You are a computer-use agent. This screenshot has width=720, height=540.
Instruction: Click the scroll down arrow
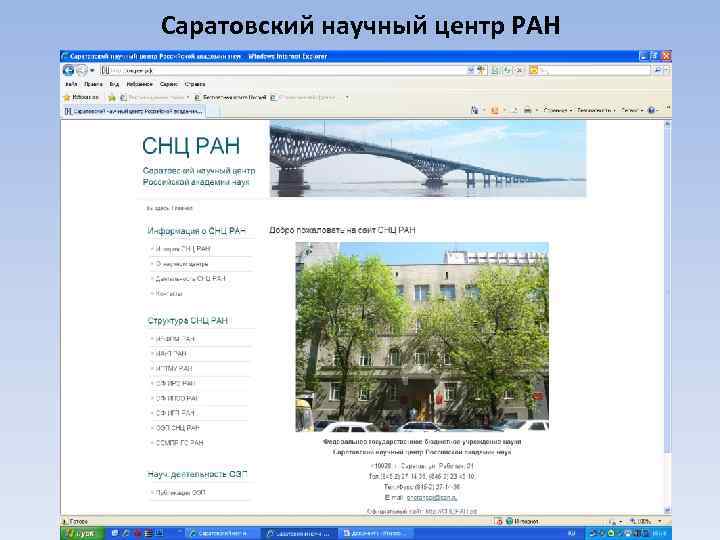click(667, 510)
